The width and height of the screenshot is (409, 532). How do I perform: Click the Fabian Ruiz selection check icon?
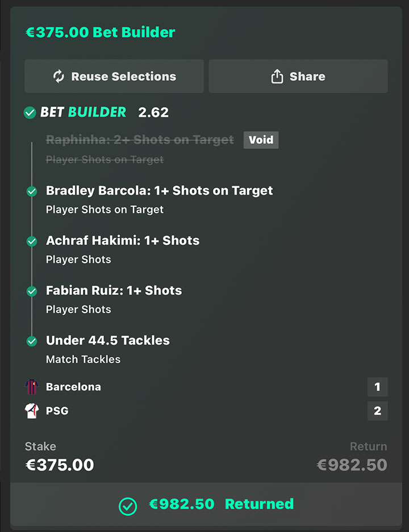pyautogui.click(x=32, y=292)
